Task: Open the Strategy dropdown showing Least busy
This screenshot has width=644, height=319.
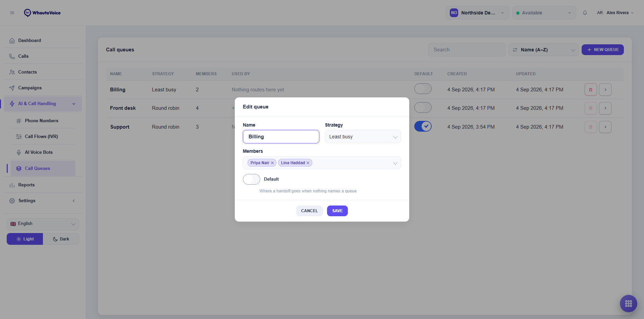Action: point(363,137)
